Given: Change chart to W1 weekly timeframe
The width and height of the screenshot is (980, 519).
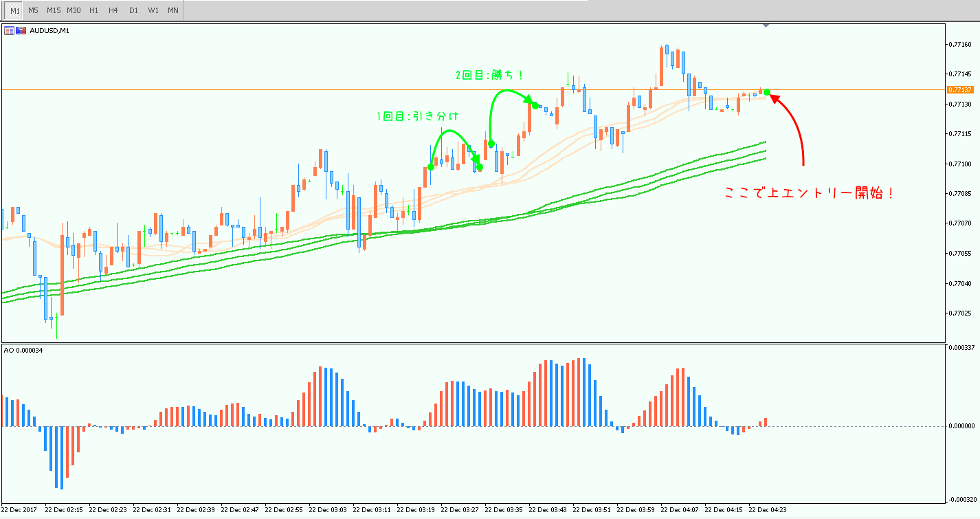Looking at the screenshot, I should pos(153,10).
